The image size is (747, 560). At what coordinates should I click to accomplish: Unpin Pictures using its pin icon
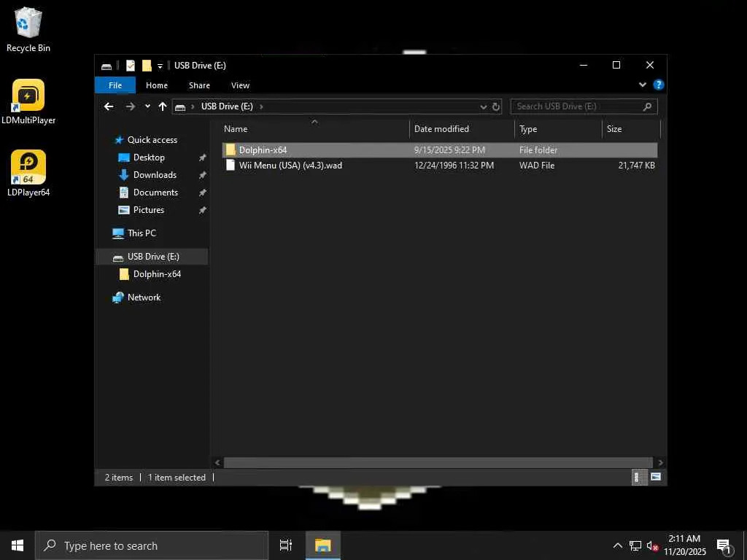[x=202, y=210]
